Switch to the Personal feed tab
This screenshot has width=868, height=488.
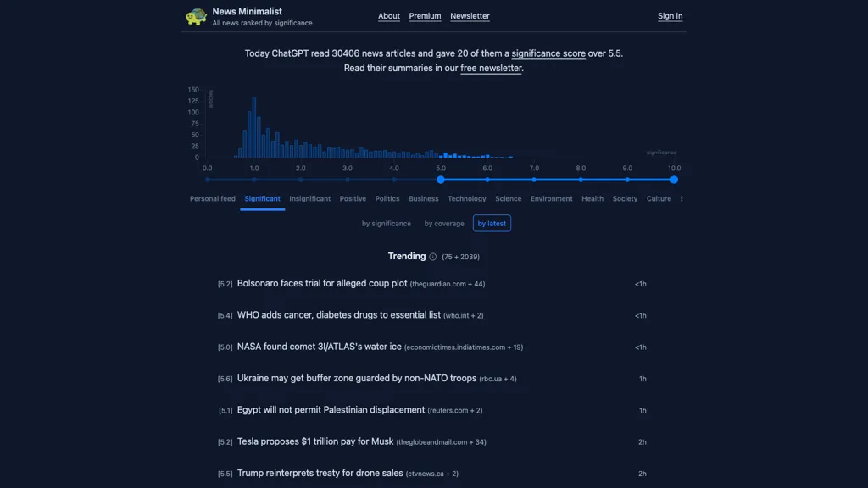click(212, 199)
